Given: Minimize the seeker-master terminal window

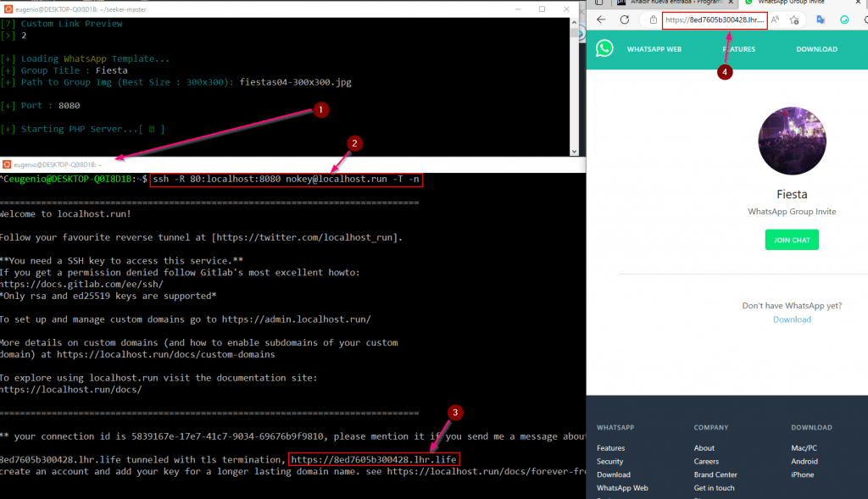Looking at the screenshot, I should [x=518, y=8].
